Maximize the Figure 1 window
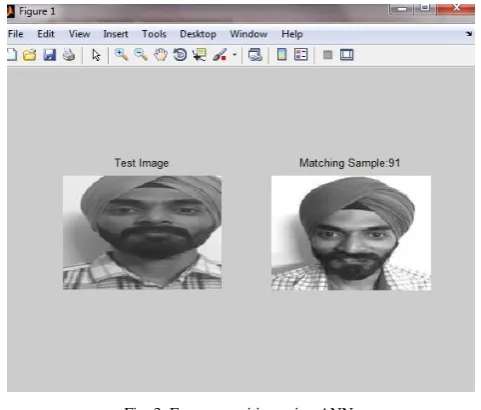The width and height of the screenshot is (481, 410). [425, 9]
